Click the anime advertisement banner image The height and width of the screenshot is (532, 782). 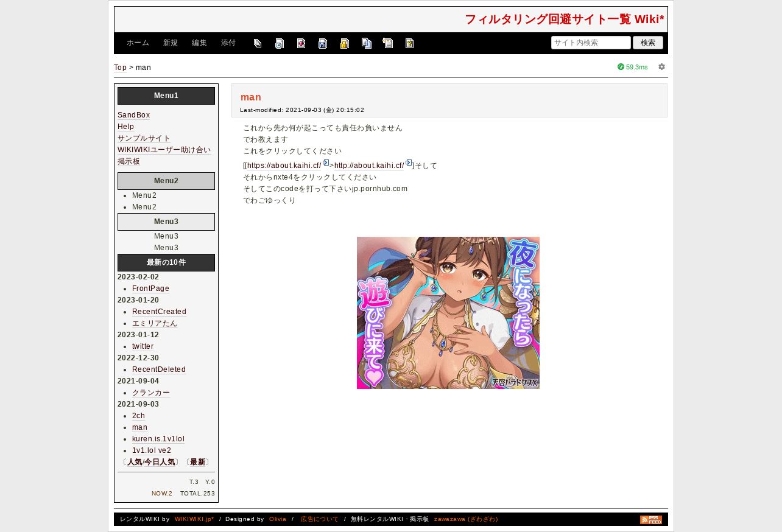tap(448, 313)
